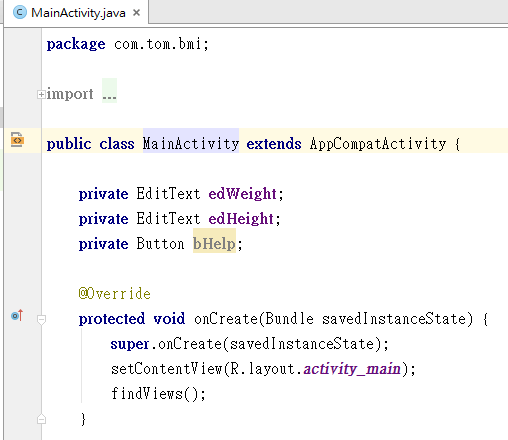Click the Java class icon on MainActivity.java tab
The image size is (508, 440).
pos(20,13)
